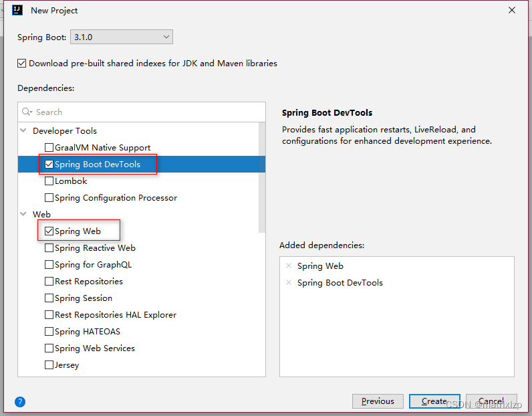
Task: Select Spring Web in added dependencies list
Action: click(320, 266)
